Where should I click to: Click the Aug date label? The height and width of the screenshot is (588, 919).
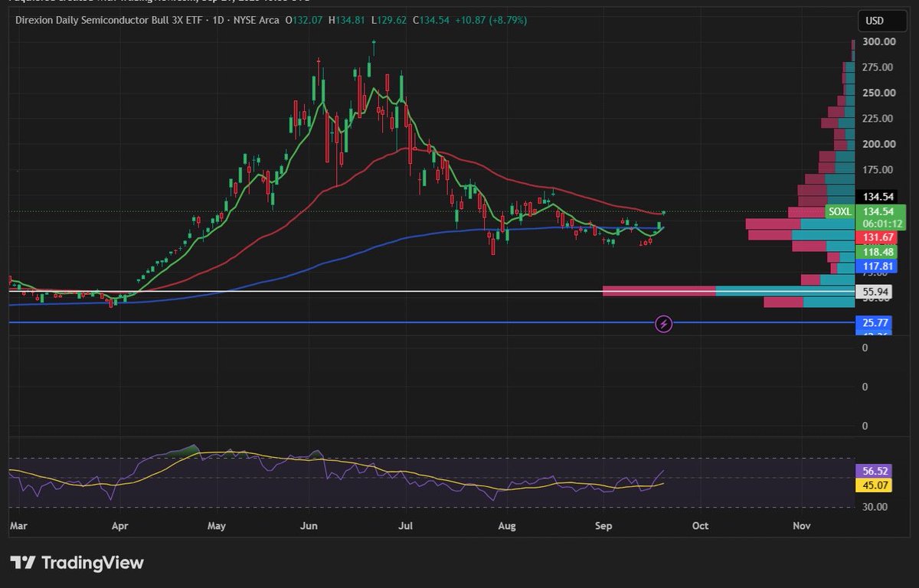[x=506, y=526]
